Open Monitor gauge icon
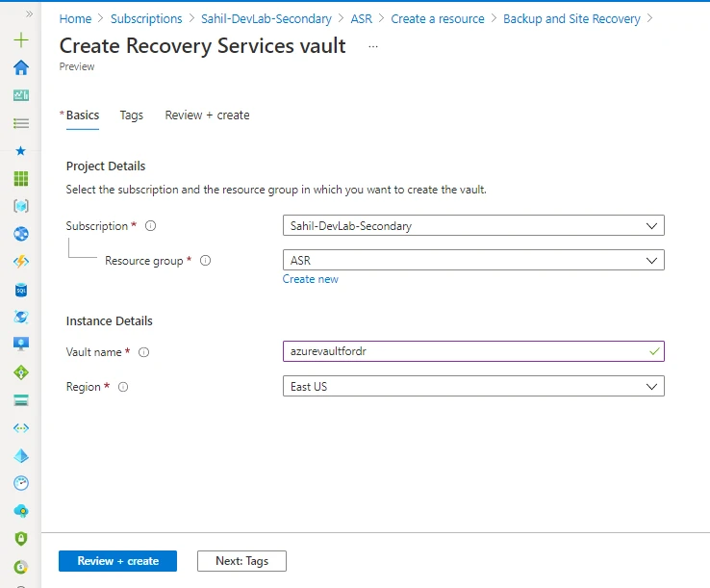This screenshot has height=588, width=710. (21, 483)
